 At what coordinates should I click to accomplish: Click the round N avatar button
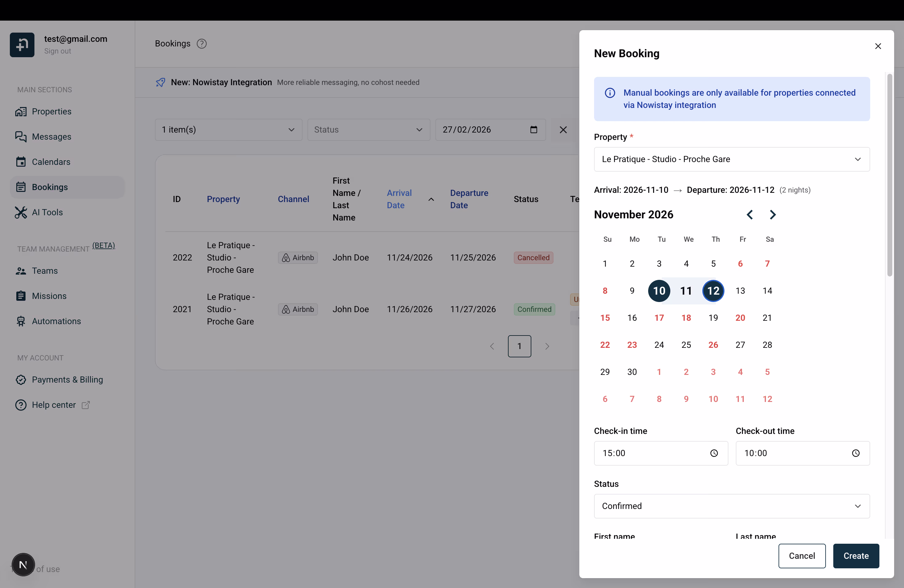[23, 565]
